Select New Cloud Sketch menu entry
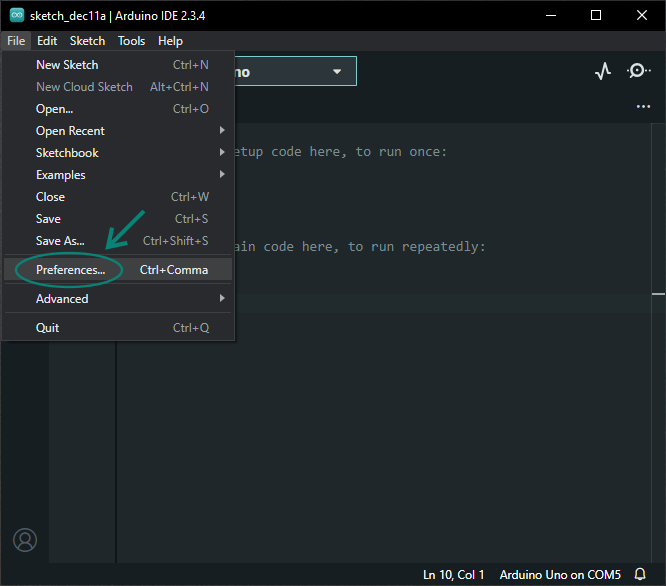This screenshot has height=586, width=666. [118, 87]
